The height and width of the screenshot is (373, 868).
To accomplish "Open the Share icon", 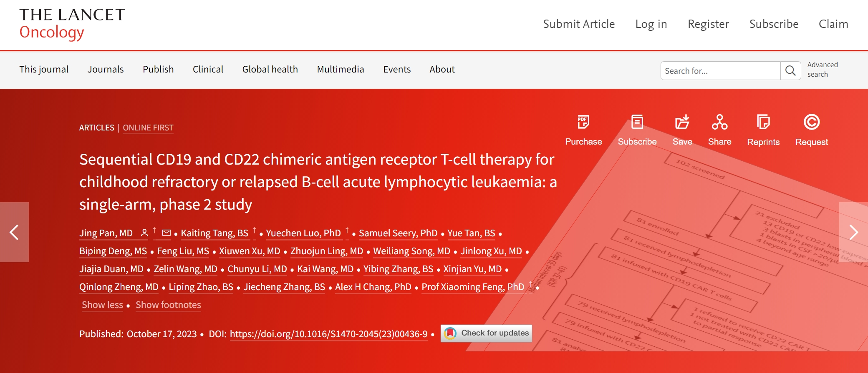I will click(x=720, y=122).
